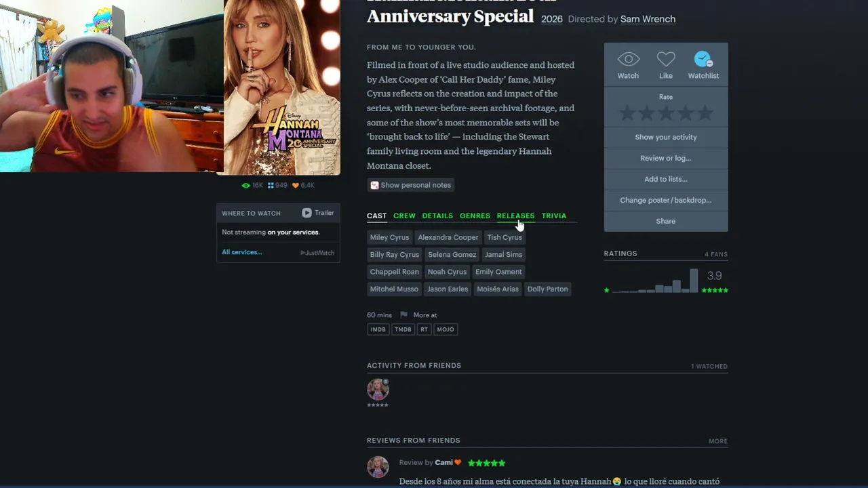Click More next to Reviews from friends

point(718,441)
